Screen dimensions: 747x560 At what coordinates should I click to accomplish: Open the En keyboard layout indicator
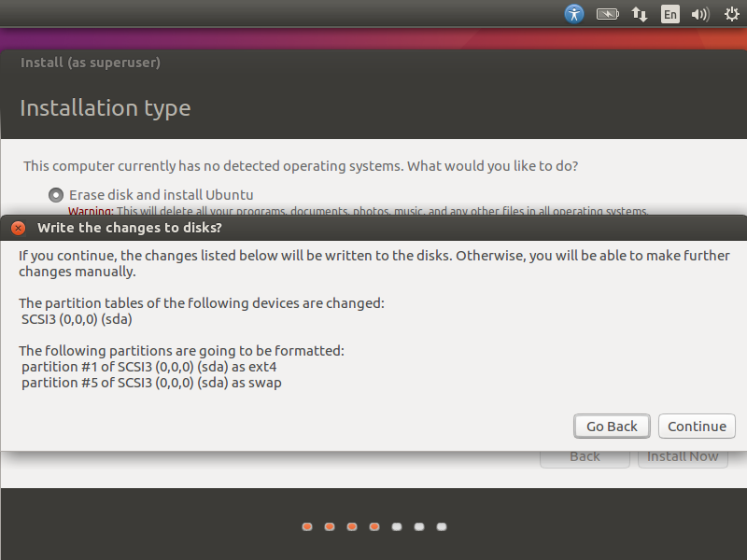(x=670, y=14)
